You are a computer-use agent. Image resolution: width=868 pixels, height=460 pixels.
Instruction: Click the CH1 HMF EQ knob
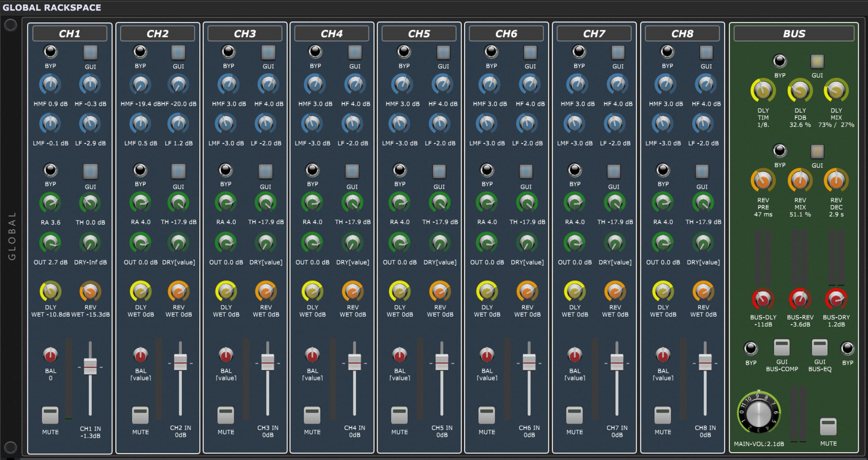[50, 84]
